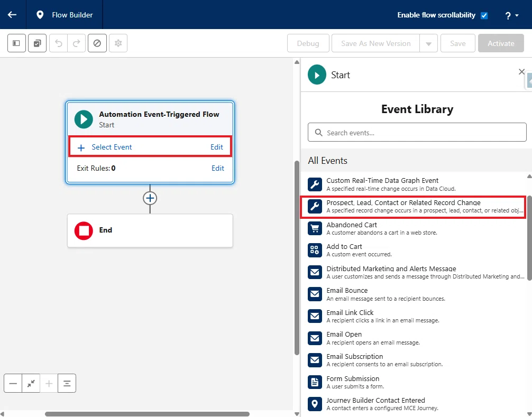Viewport: 532px width, 417px height.
Task: Select the Form Submission event
Action: [416, 382]
